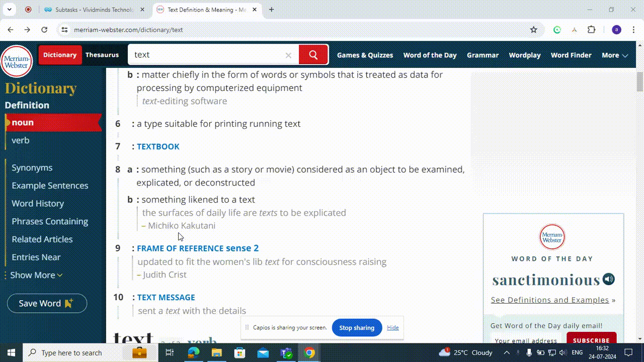This screenshot has width=644, height=362.
Task: Open the Mail app from the taskbar
Action: pos(263,352)
